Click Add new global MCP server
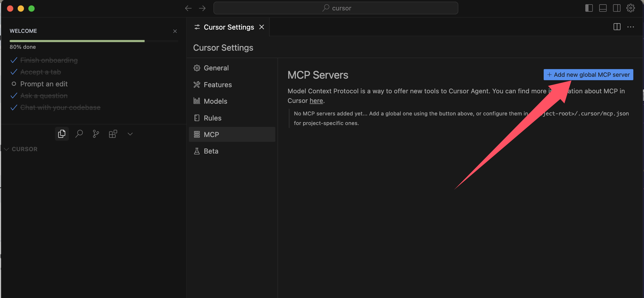 [588, 74]
